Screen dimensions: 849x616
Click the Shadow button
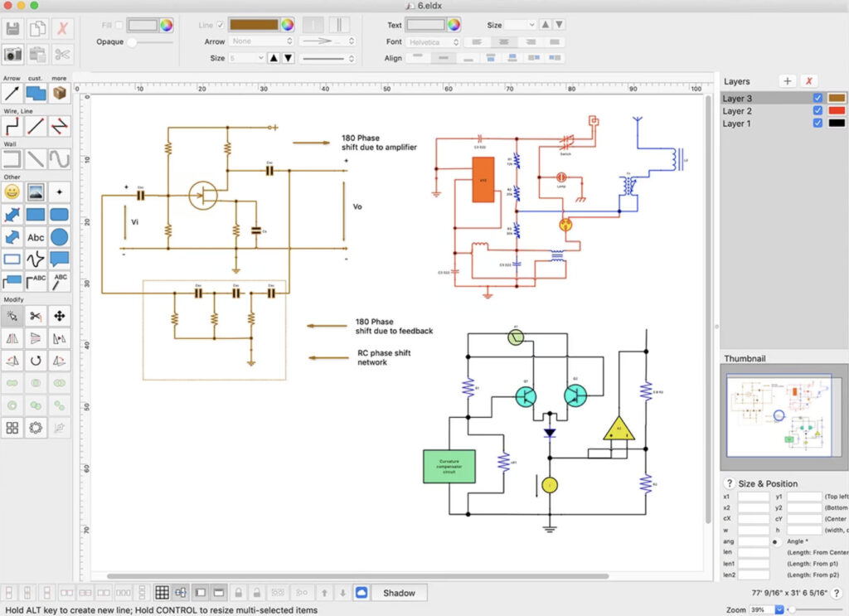(x=399, y=593)
